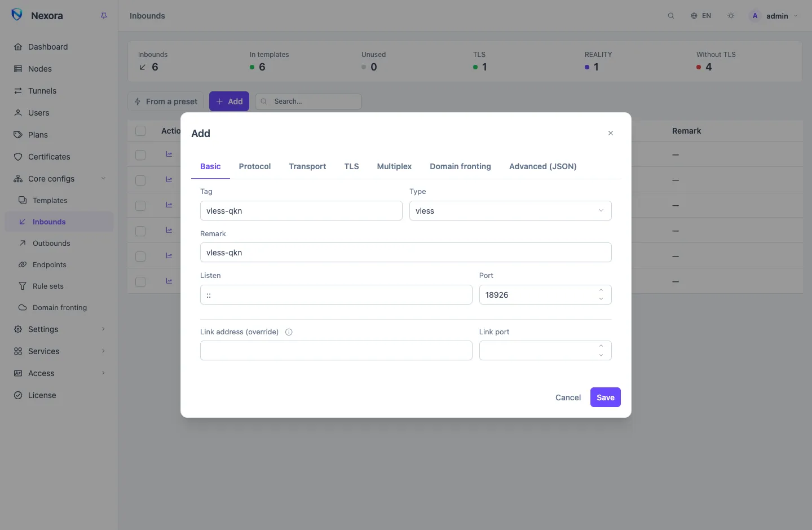This screenshot has width=812, height=530.
Task: Open the TLS tab
Action: click(352, 166)
